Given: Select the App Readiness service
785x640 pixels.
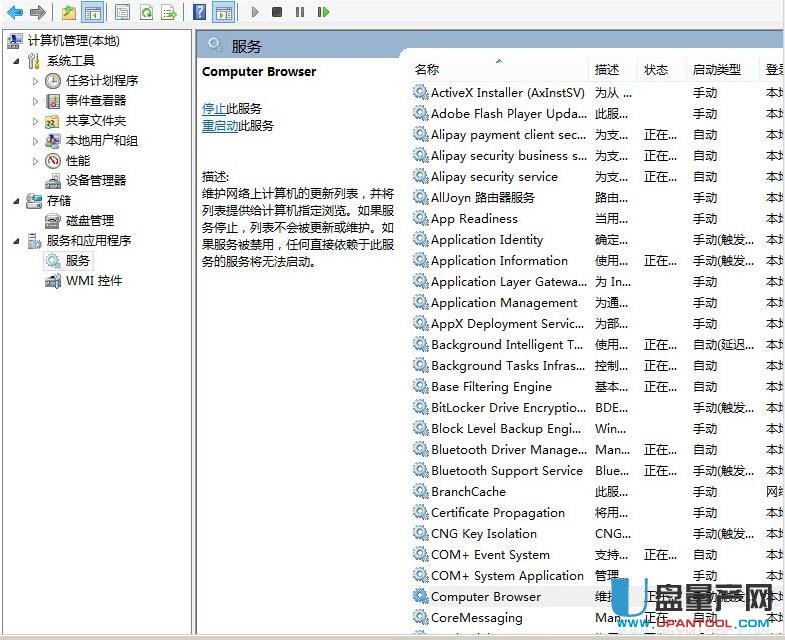Looking at the screenshot, I should click(597, 219).
